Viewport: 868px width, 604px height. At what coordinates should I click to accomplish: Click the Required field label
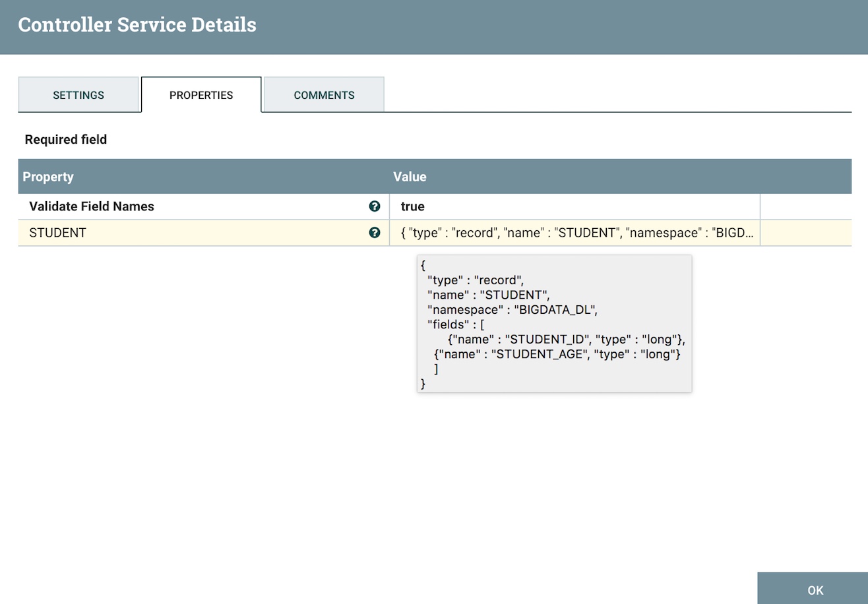66,140
